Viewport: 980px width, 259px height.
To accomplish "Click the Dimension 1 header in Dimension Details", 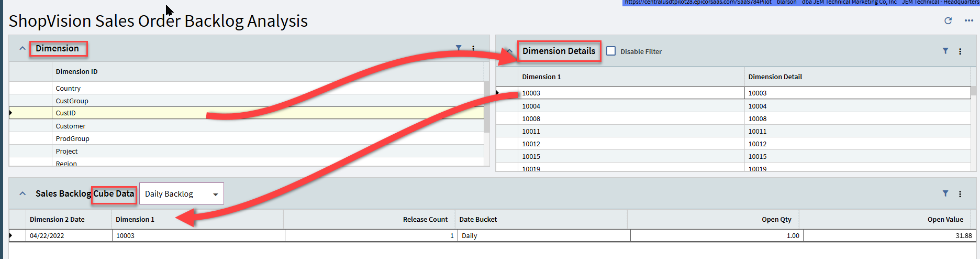I will [x=631, y=77].
